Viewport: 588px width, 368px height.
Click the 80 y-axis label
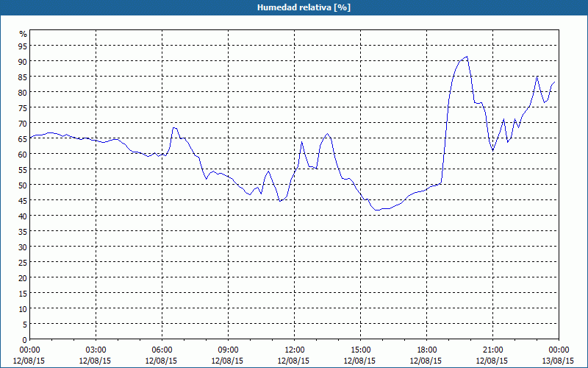click(23, 92)
